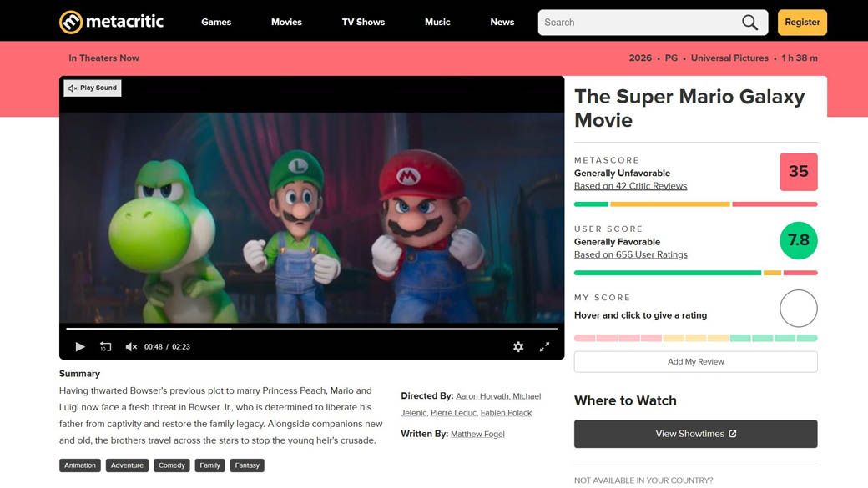This screenshot has width=868, height=488.
Task: Click the video progress bar
Action: point(311,329)
